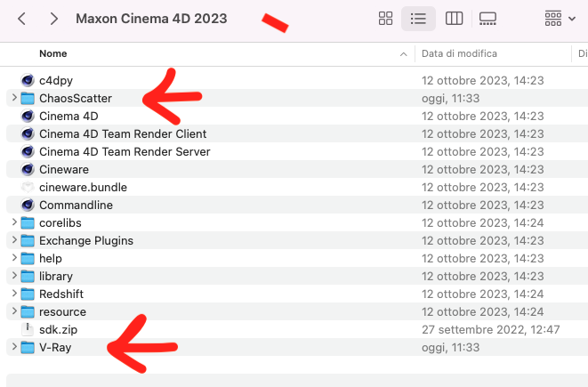Switch to column view

tap(454, 19)
